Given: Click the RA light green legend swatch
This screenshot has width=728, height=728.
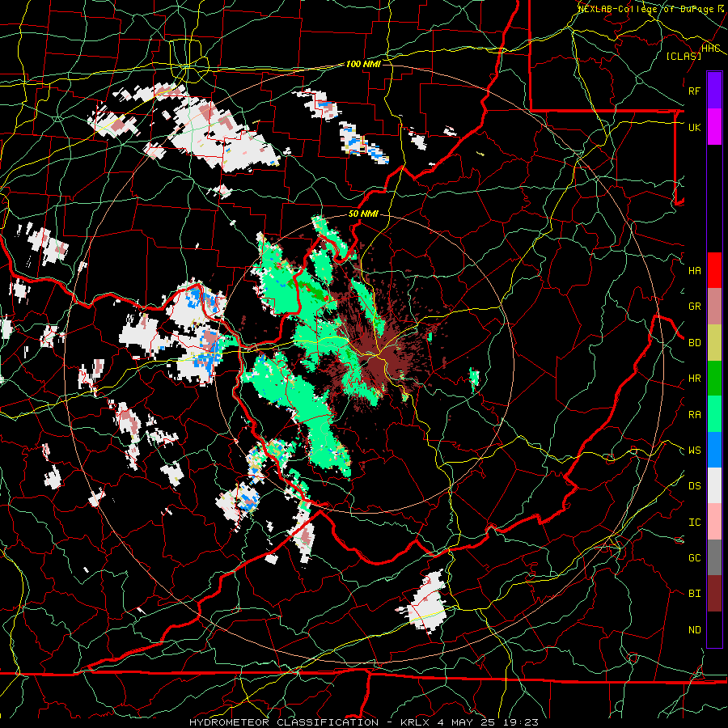Looking at the screenshot, I should point(714,414).
